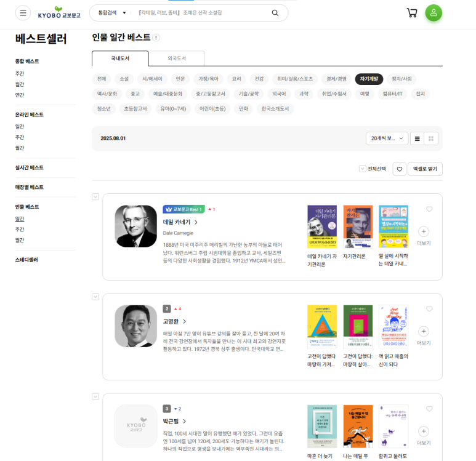The height and width of the screenshot is (461, 476).
Task: Select the 역사/문화 category chip
Action: pos(107,94)
